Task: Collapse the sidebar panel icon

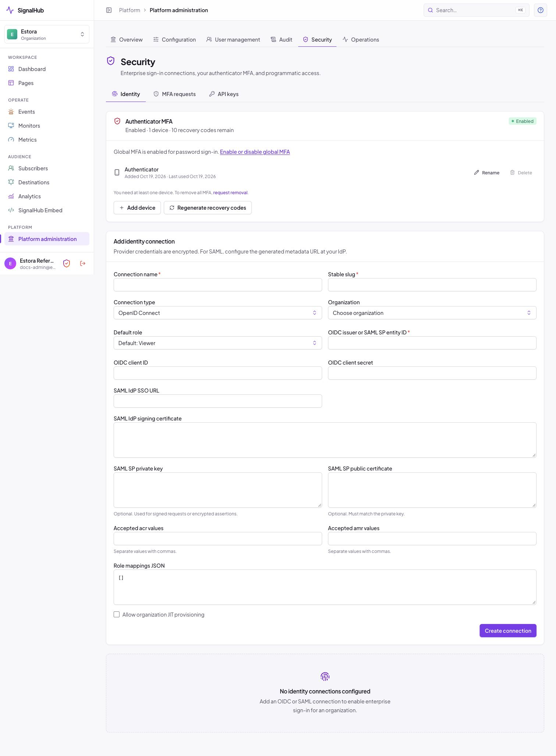Action: tap(109, 10)
